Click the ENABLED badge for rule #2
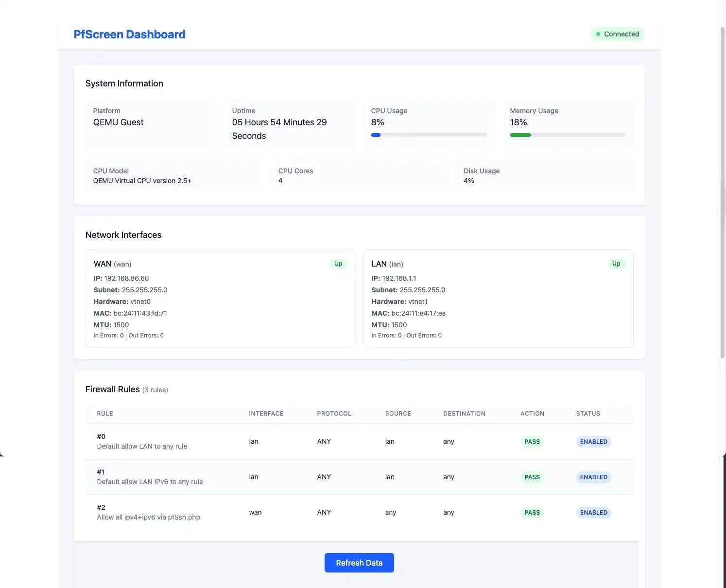Viewport: 726px width, 588px height. click(x=593, y=513)
